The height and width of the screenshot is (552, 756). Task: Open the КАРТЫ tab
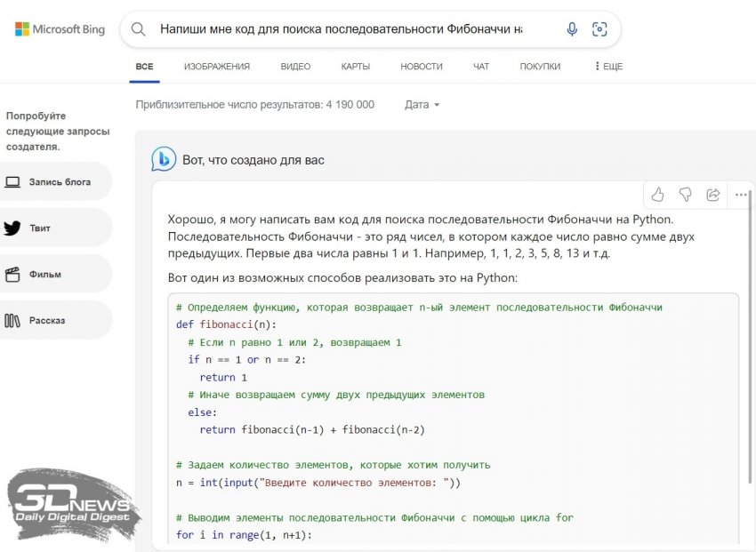pyautogui.click(x=356, y=67)
